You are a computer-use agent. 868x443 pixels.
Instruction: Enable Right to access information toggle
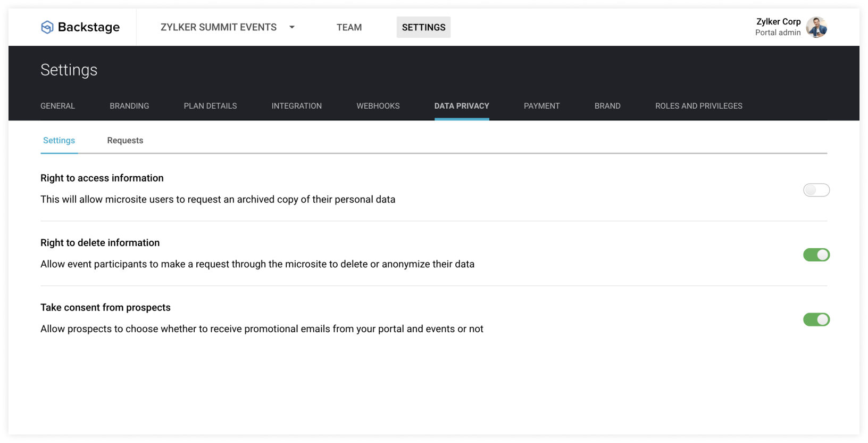click(x=816, y=190)
